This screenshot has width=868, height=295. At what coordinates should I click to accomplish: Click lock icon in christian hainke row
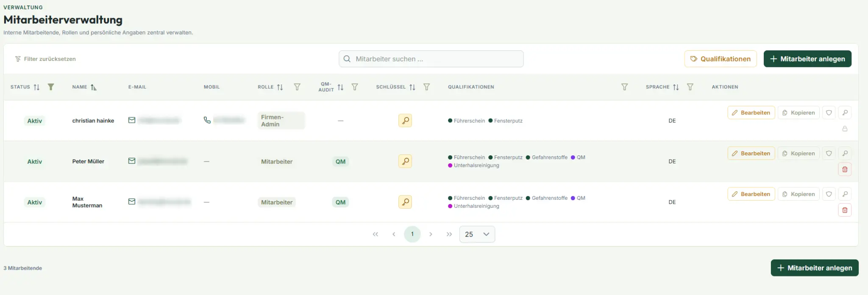click(x=845, y=129)
